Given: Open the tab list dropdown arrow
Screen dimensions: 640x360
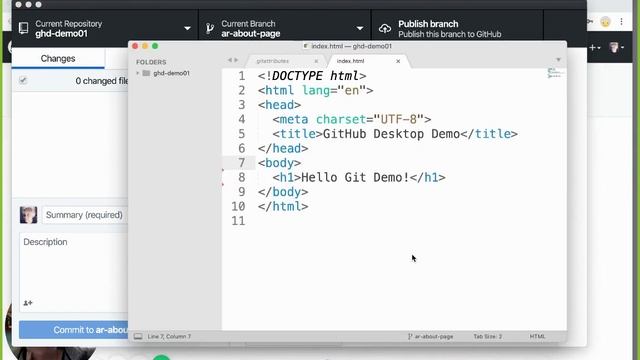Looking at the screenshot, I should (558, 60).
